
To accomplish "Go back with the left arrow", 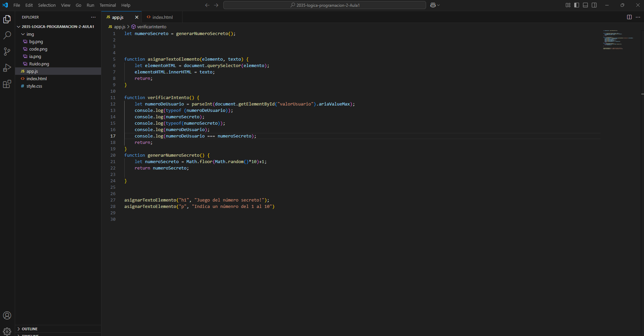I will pos(207,5).
